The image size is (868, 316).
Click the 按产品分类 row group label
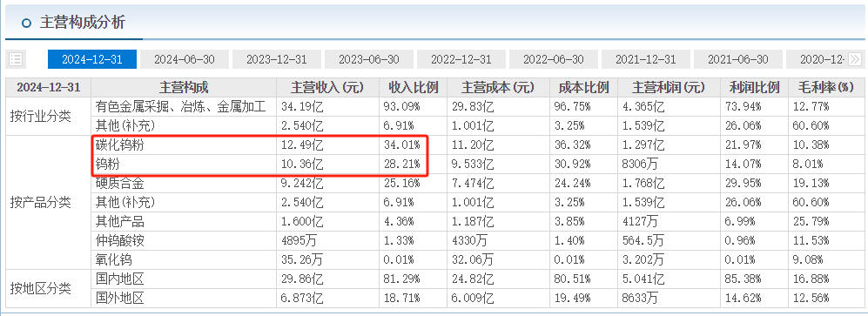click(40, 203)
